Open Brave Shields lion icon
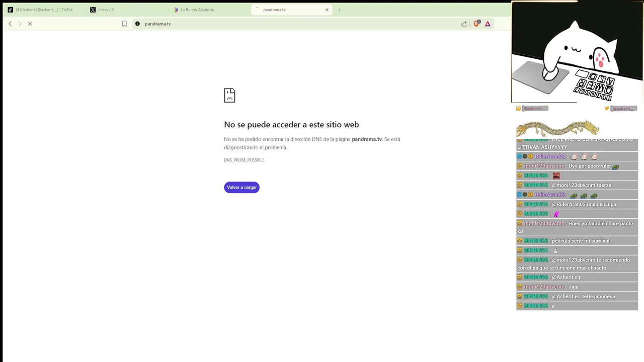The width and height of the screenshot is (644, 362). 476,23
